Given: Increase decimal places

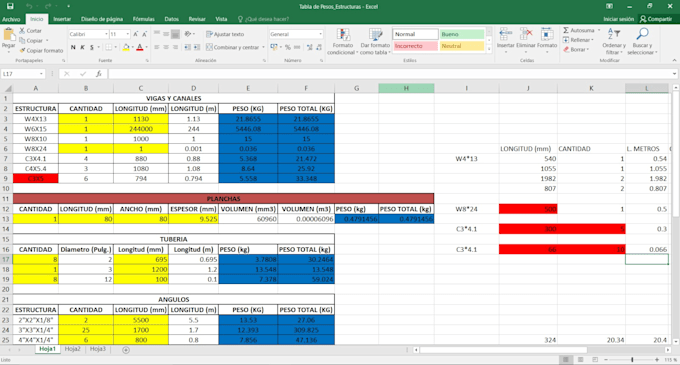Looking at the screenshot, I should (310, 47).
